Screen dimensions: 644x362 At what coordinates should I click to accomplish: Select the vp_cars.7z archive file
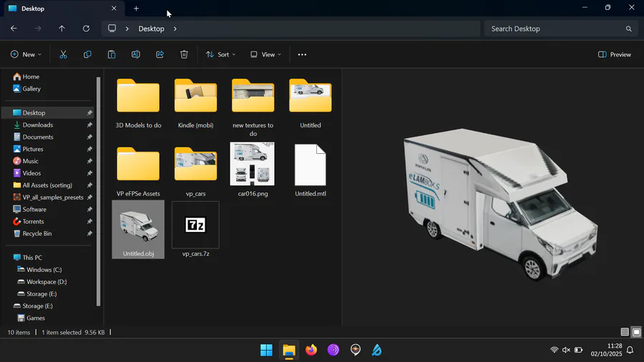point(195,230)
